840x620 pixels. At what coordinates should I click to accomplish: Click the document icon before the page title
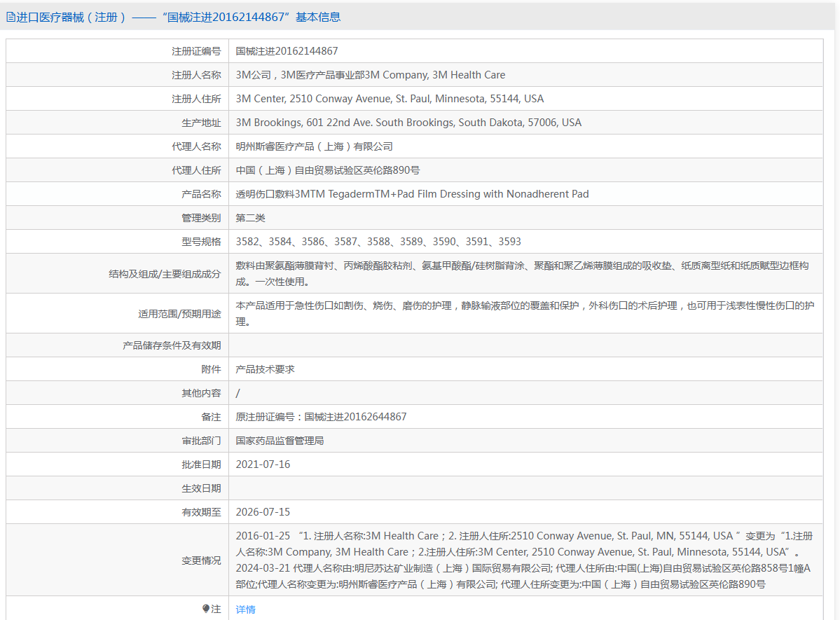tap(11, 17)
